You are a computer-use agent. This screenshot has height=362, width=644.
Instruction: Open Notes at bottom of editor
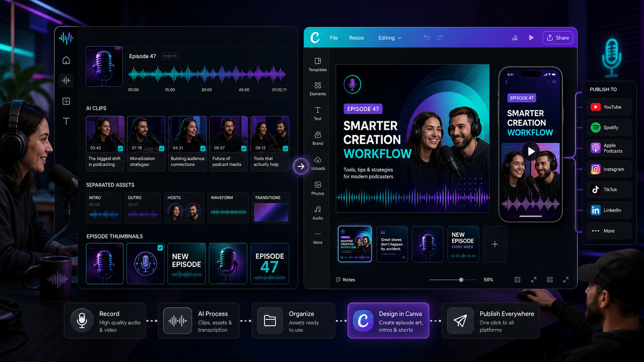[x=345, y=280]
